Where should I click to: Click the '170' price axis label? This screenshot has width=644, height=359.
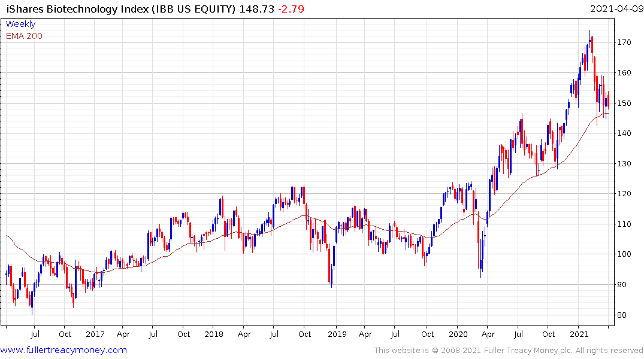coord(624,42)
